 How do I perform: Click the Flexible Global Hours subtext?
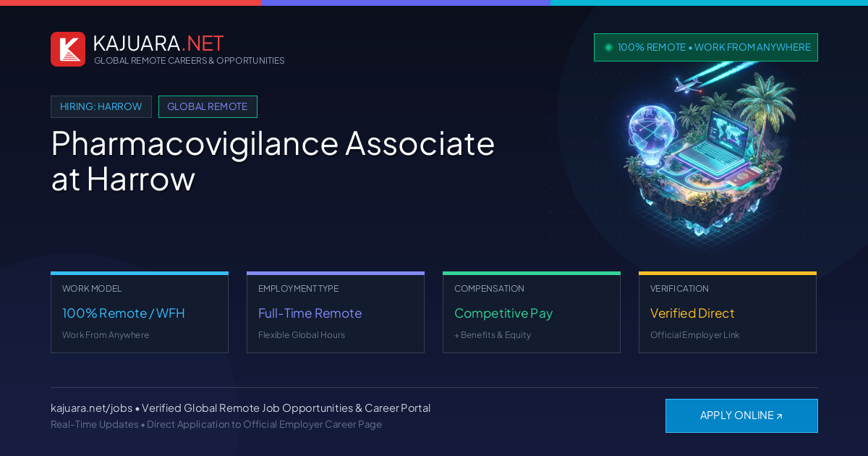pos(302,335)
